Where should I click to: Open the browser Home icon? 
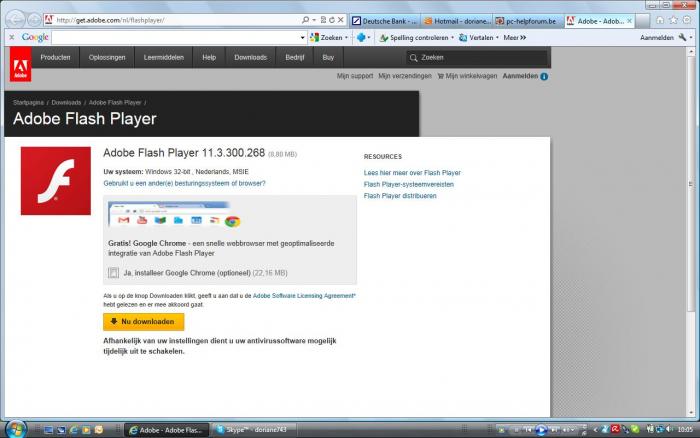[x=660, y=20]
